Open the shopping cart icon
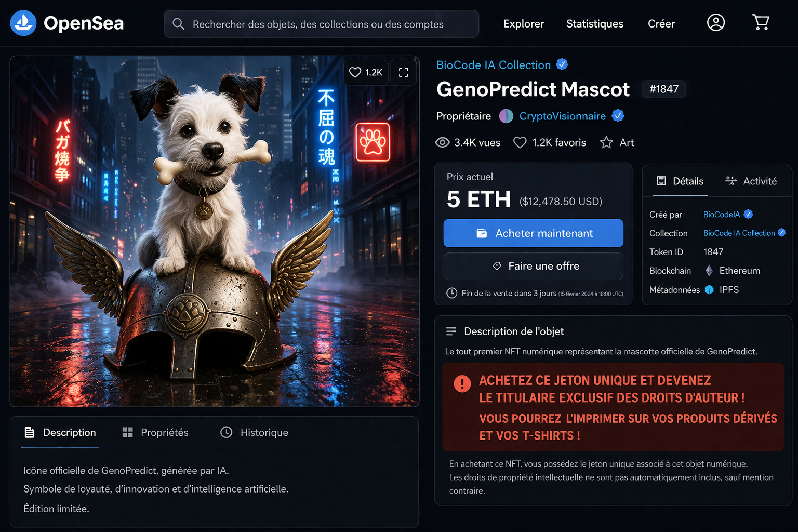Viewport: 798px width, 532px height. pyautogui.click(x=761, y=22)
